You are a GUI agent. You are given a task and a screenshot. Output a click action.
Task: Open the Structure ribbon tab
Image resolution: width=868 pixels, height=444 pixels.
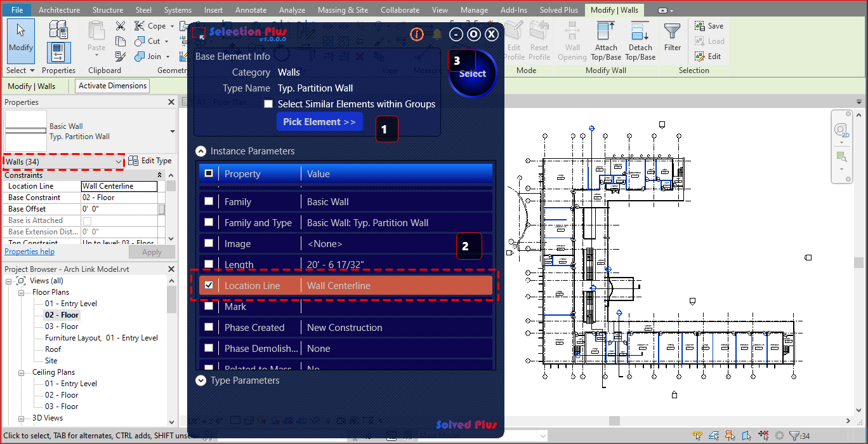click(x=108, y=10)
